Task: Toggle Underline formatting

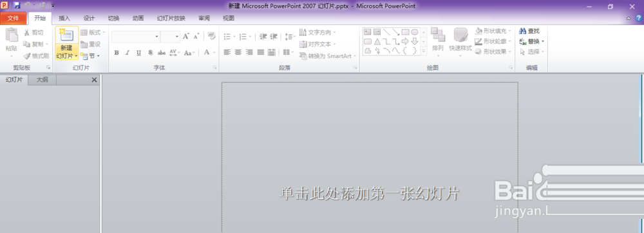Action: click(139, 53)
